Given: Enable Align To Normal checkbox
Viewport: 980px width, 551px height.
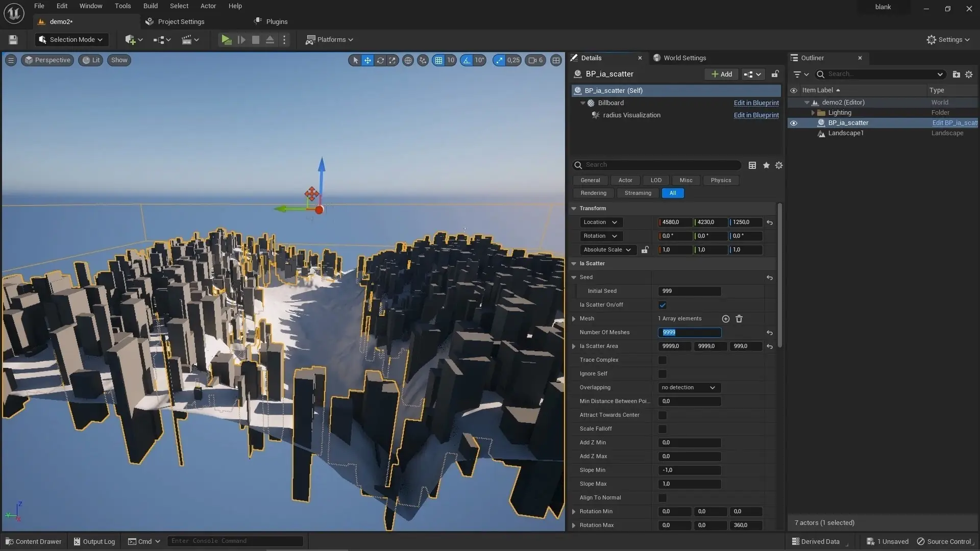Looking at the screenshot, I should click(663, 498).
